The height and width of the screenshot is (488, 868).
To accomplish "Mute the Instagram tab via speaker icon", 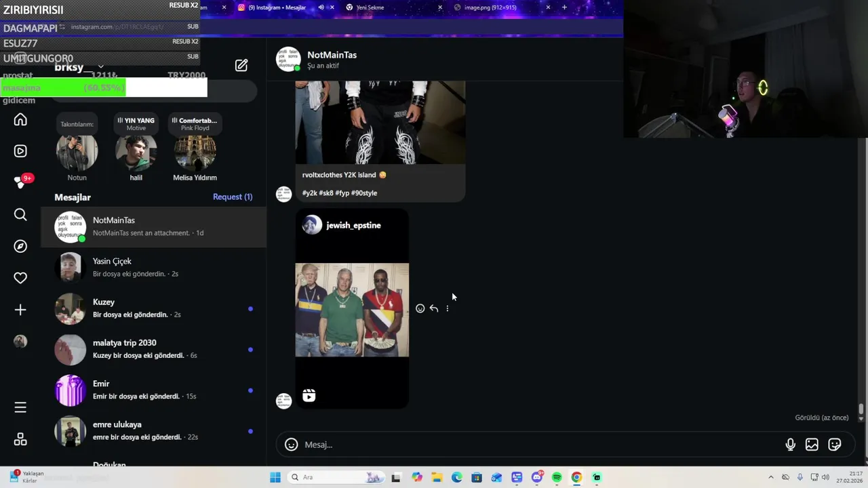I will click(x=321, y=7).
